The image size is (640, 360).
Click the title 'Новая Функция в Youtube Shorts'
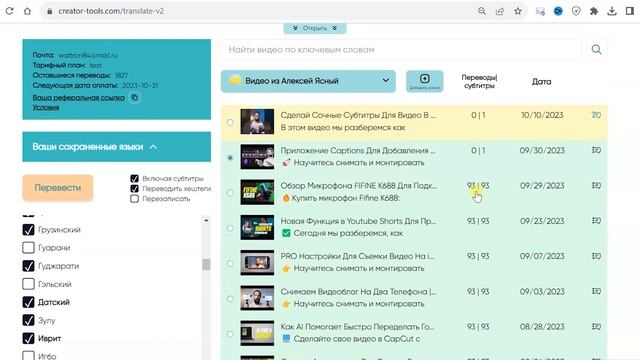coord(358,221)
